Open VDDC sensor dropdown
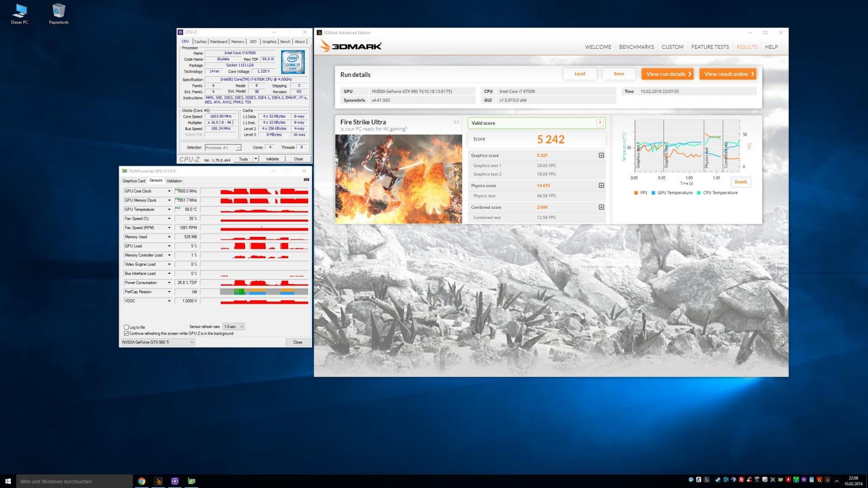Image resolution: width=868 pixels, height=488 pixels. click(169, 301)
